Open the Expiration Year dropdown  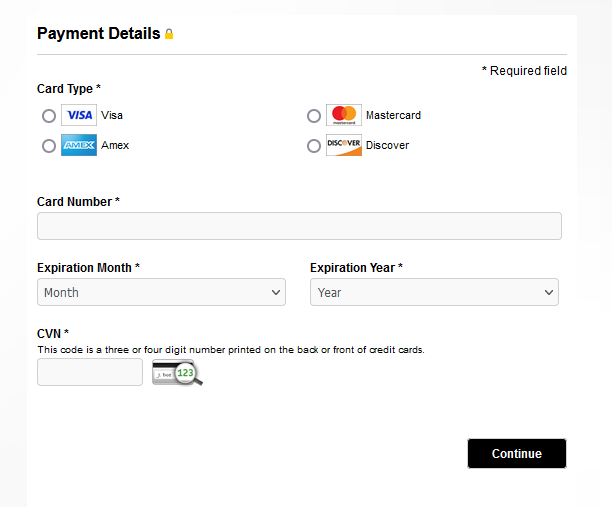point(434,292)
